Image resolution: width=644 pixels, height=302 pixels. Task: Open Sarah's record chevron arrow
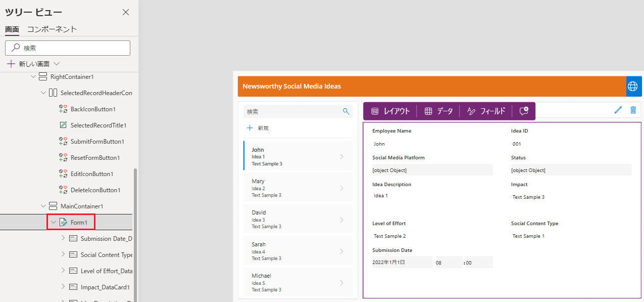pyautogui.click(x=341, y=251)
